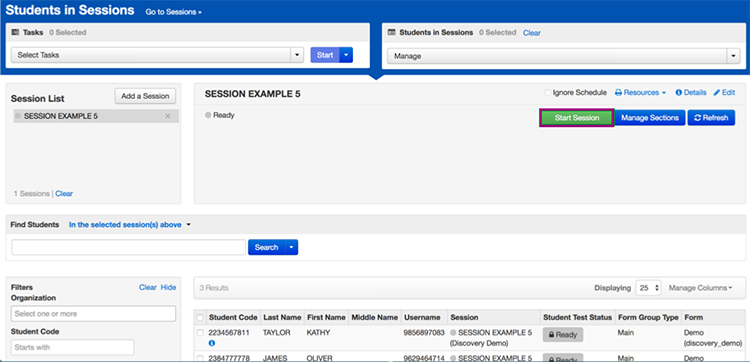This screenshot has width=750, height=362.
Task: Open the Manage dropdown for Students in Sessions
Action: tap(563, 56)
